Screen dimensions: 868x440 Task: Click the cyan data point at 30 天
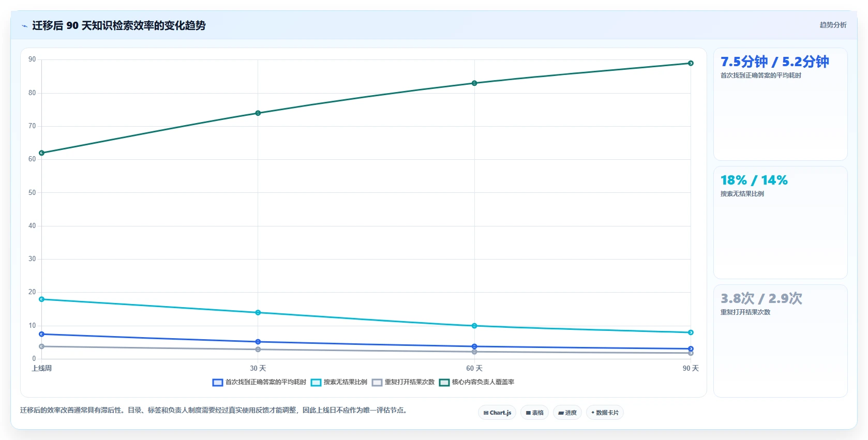258,313
